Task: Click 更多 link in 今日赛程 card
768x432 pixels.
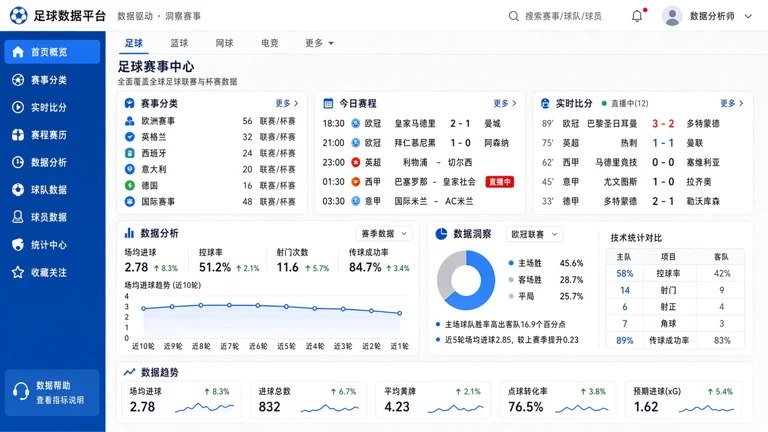Action: [505, 103]
